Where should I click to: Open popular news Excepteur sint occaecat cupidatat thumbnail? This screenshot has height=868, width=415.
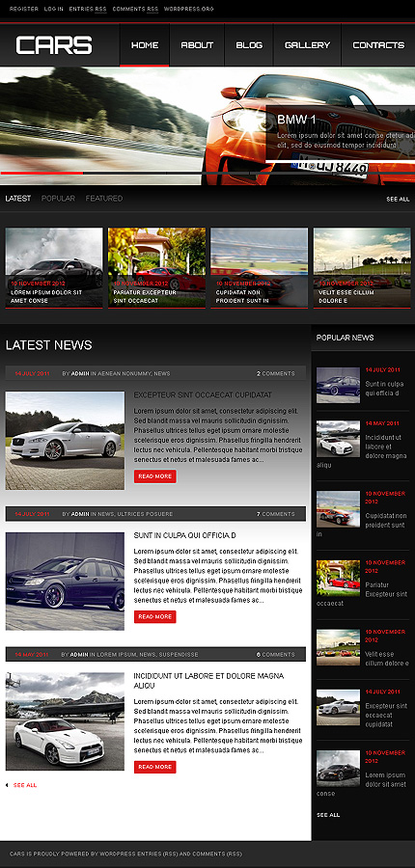pyautogui.click(x=338, y=708)
